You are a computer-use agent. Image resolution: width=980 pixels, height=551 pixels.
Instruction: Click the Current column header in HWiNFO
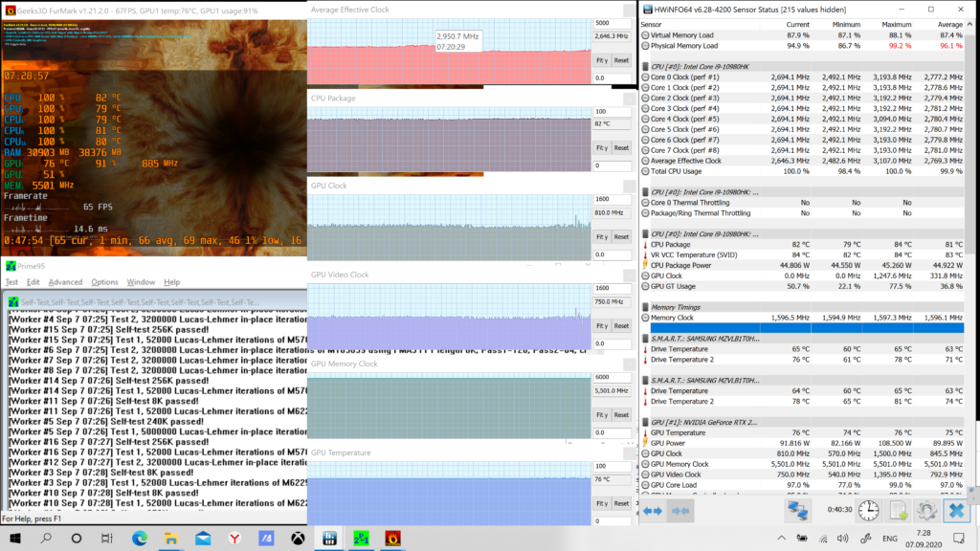point(797,24)
